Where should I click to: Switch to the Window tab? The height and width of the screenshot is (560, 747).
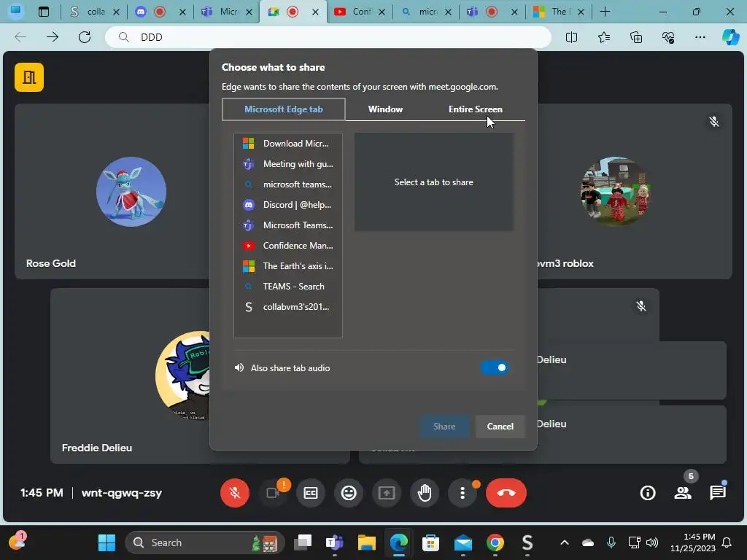coord(385,109)
